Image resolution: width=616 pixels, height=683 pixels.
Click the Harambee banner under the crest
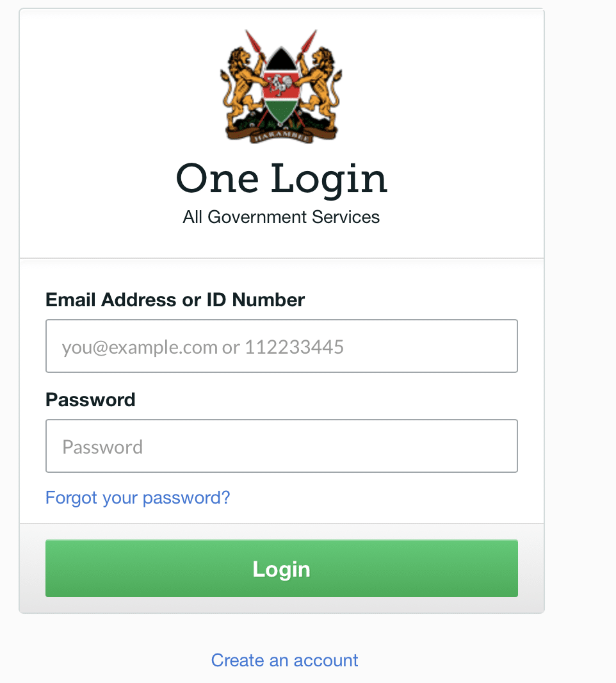tap(281, 136)
